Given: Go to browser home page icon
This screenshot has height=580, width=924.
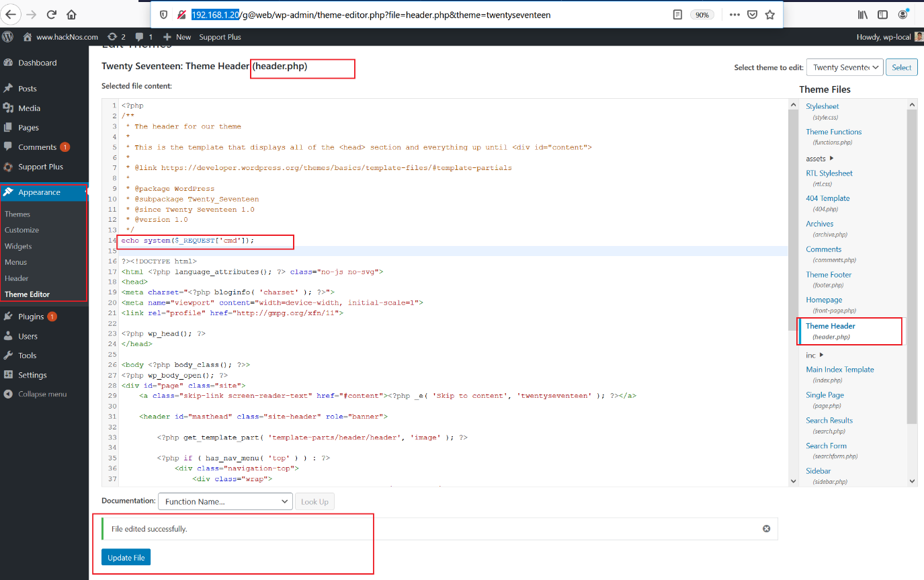Looking at the screenshot, I should pyautogui.click(x=71, y=15).
